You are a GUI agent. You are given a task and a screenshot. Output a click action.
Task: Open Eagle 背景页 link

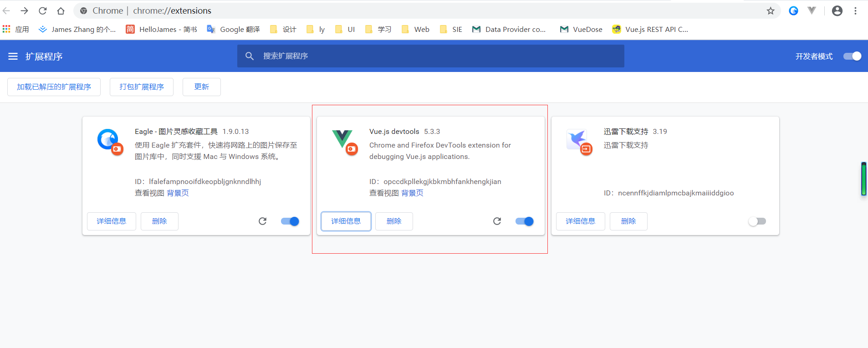tap(178, 193)
